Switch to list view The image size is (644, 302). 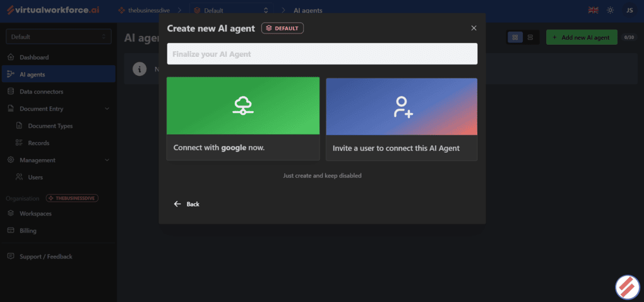(x=530, y=37)
